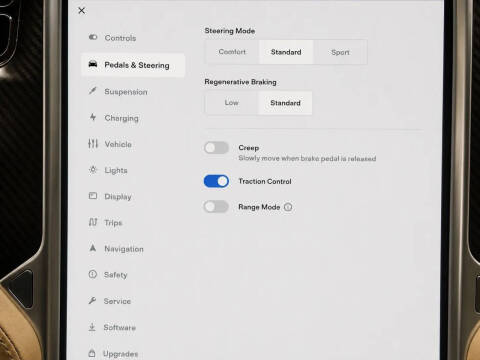Click the Charging lightning bolt icon
This screenshot has height=360, width=480.
[93, 117]
